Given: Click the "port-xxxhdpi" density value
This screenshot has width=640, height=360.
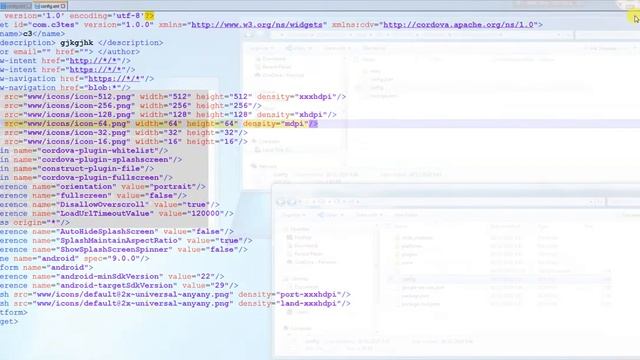Looking at the screenshot, I should pos(308,294).
